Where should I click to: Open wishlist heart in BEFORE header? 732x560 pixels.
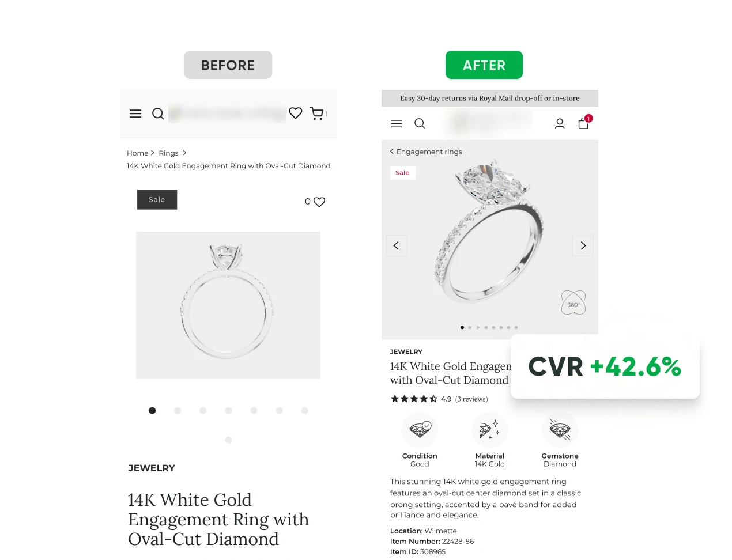(x=296, y=113)
